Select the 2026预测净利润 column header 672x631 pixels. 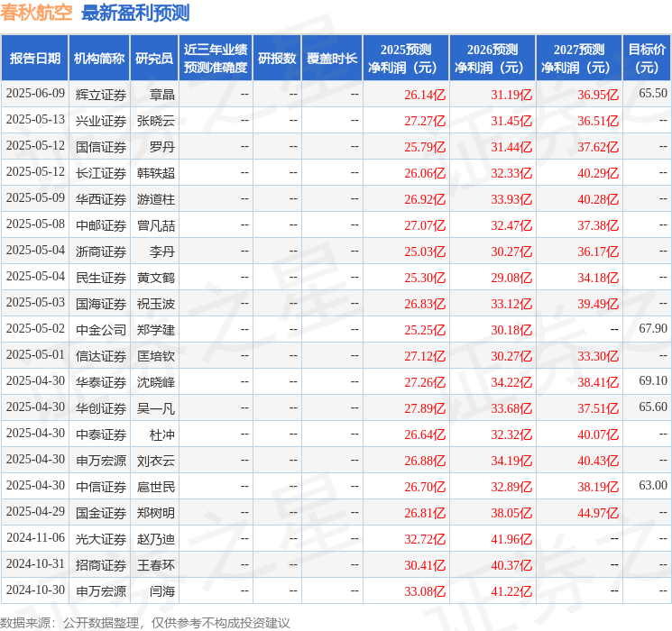pos(492,59)
